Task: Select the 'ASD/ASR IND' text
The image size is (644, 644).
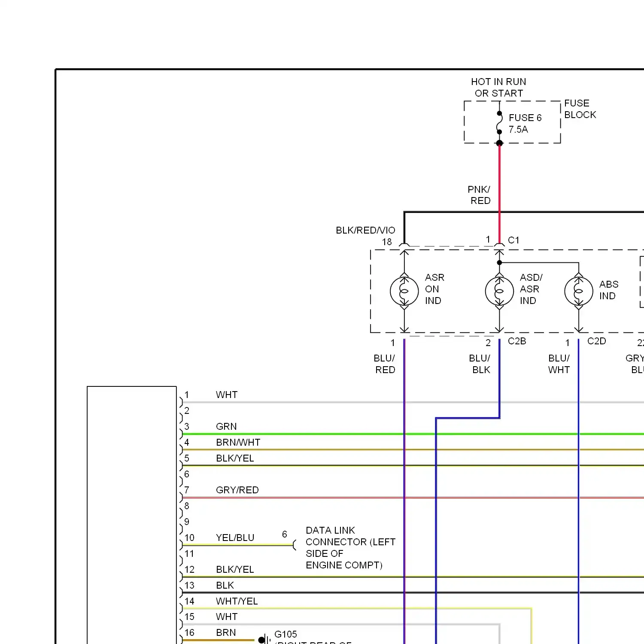Action: 531,289
